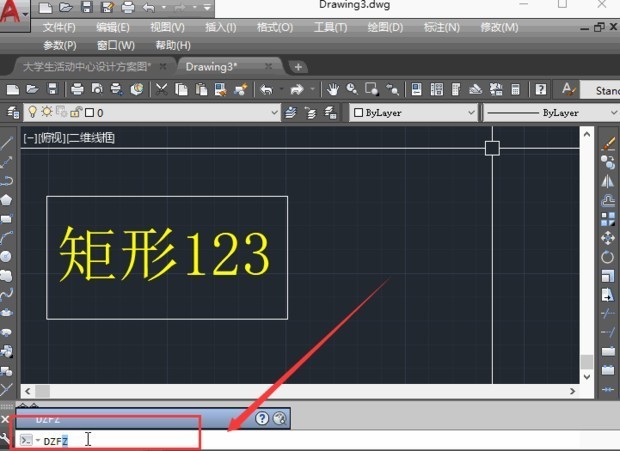Screen dimensions: 620x451
Task: Open the Help question mark toolbar icon
Action: point(540,89)
